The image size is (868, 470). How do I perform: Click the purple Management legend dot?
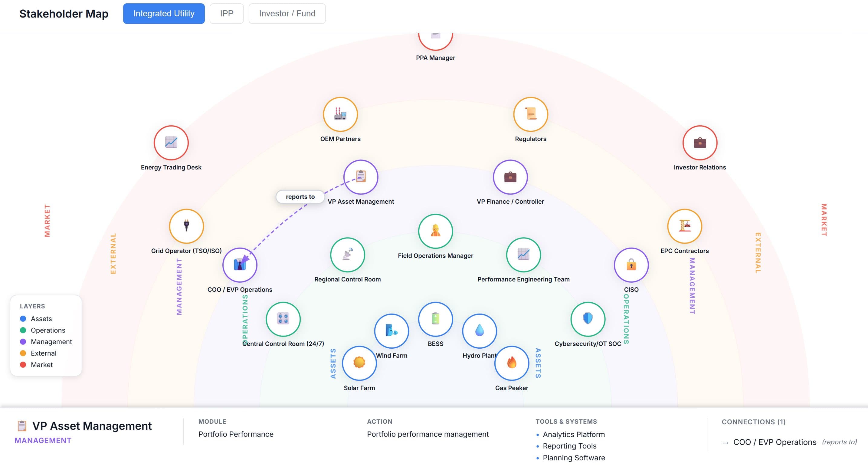click(x=23, y=342)
